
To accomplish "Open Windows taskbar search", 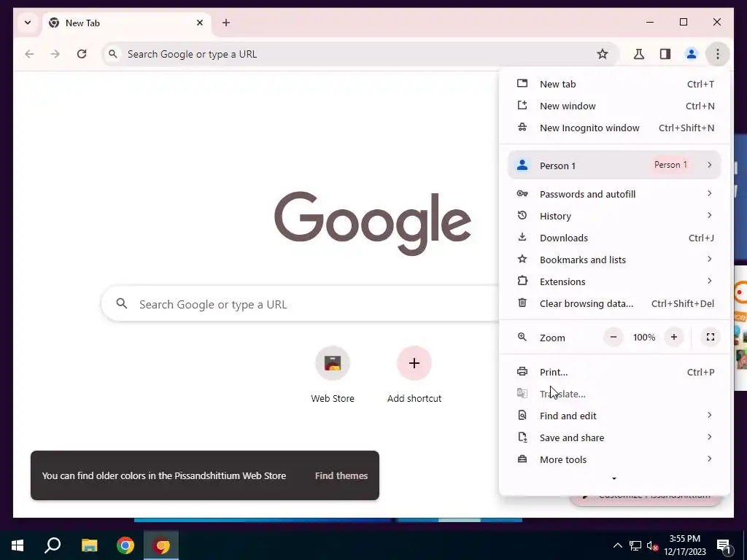I will coord(53,545).
